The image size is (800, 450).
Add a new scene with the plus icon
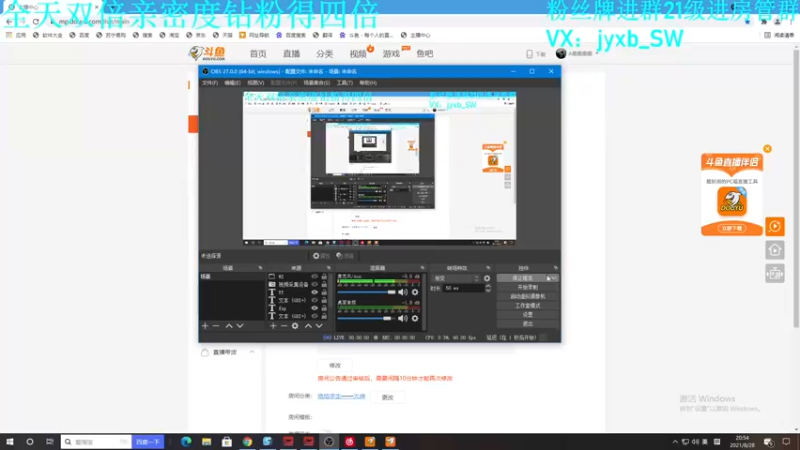pyautogui.click(x=205, y=326)
